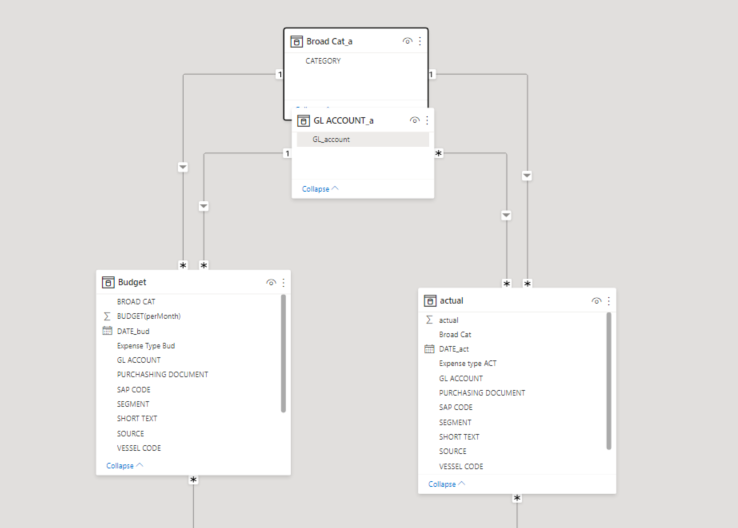Toggle visibility of Broad Cat_a table
The width and height of the screenshot is (738, 528).
pyautogui.click(x=408, y=41)
